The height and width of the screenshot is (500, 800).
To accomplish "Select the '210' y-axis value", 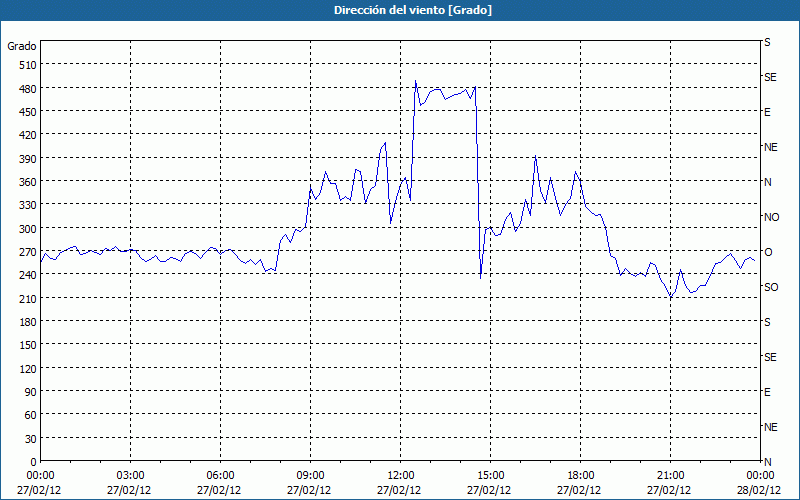I will click(28, 299).
